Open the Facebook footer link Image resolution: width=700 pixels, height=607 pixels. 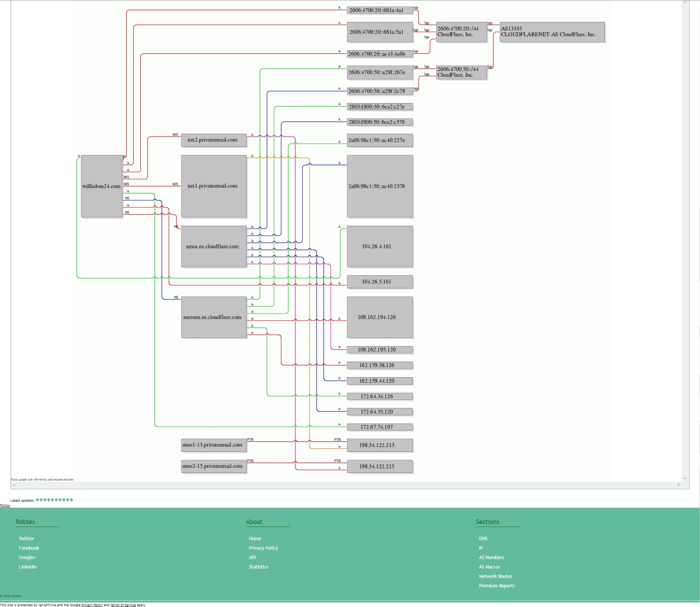[29, 548]
